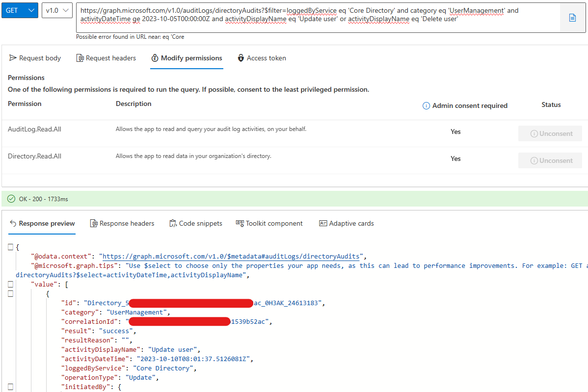The image size is (588, 392).
Task: Select the Code snippets icon
Action: point(173,223)
